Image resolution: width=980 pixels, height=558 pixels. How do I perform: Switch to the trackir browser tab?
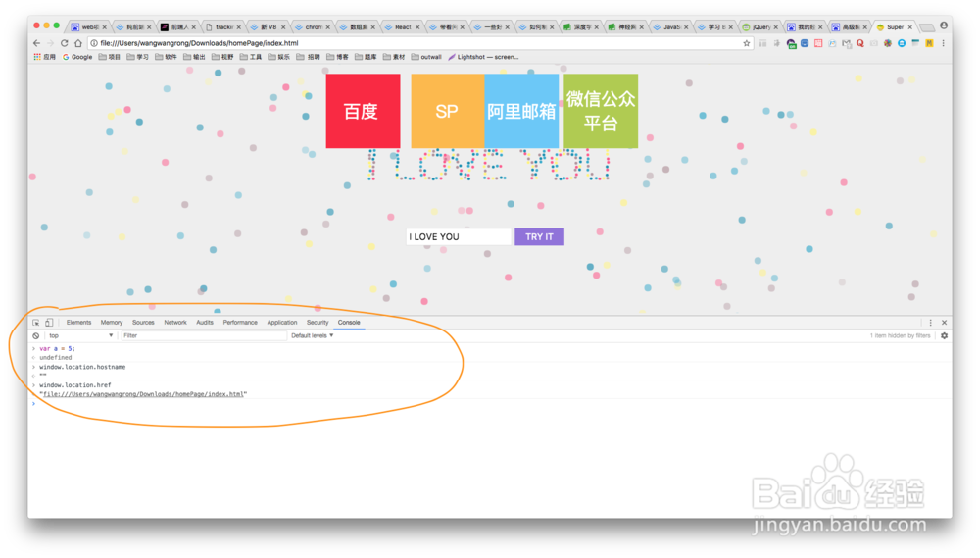pyautogui.click(x=223, y=26)
